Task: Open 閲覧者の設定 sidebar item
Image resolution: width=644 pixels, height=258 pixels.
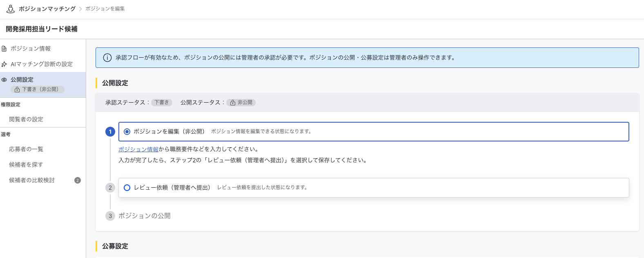Action: tap(26, 119)
